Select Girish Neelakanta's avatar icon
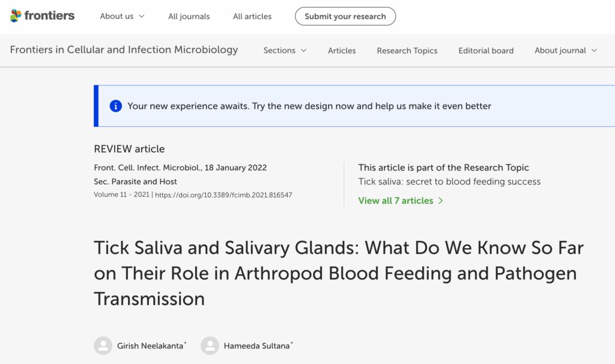 coord(103,345)
